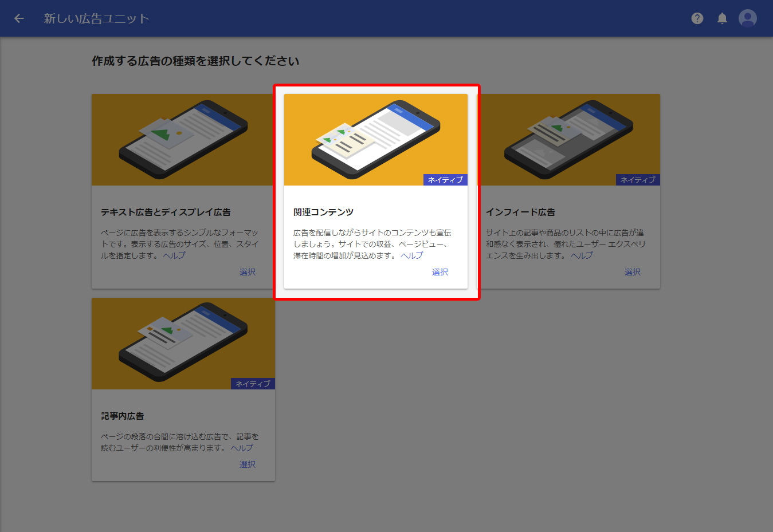Click the 関連コンテンツ phone illustration
Viewport: 773px width, 532px height.
375,139
